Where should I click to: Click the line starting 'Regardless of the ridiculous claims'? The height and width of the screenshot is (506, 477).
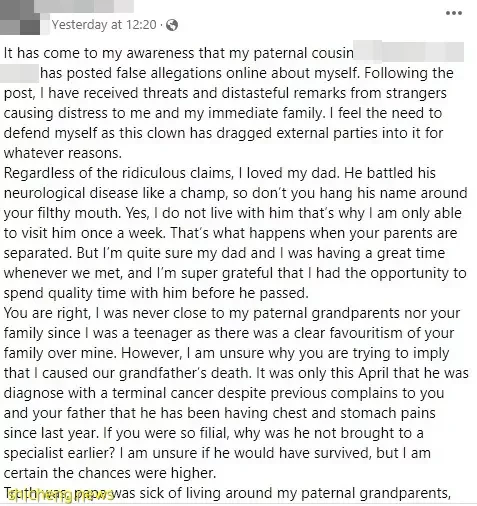coord(220,173)
